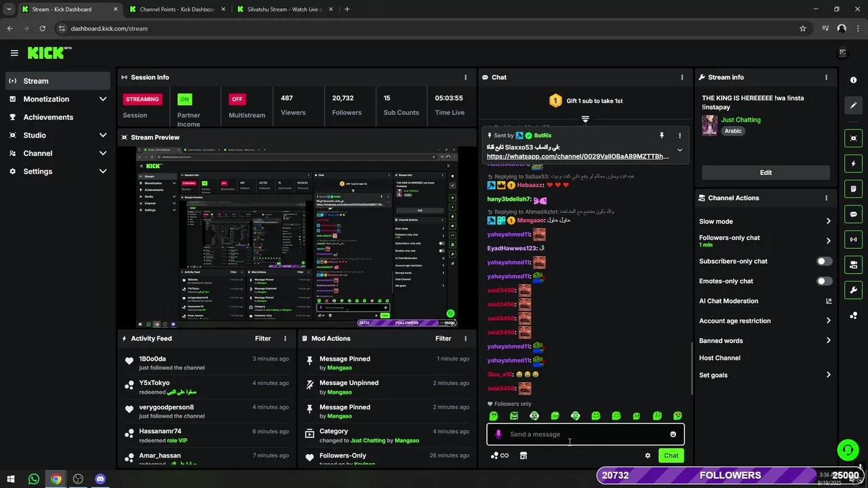Open emoji picker in message box
Image resolution: width=868 pixels, height=488 pixels.
tap(673, 434)
